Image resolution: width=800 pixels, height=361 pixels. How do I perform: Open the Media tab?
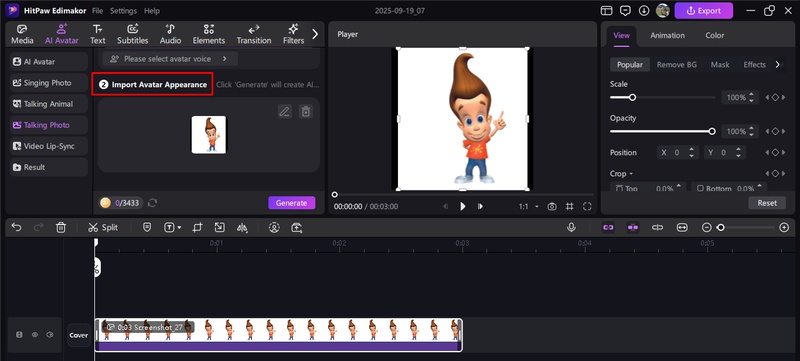point(22,34)
